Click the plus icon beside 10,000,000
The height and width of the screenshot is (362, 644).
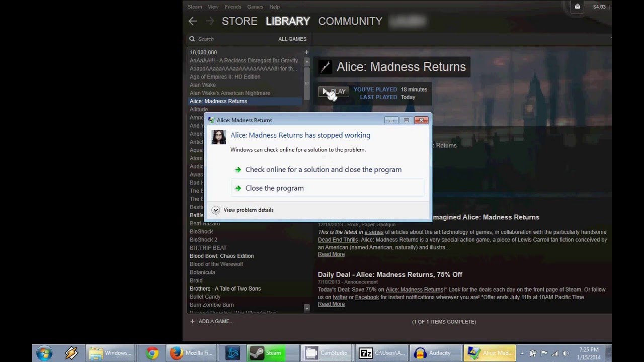[x=306, y=52]
